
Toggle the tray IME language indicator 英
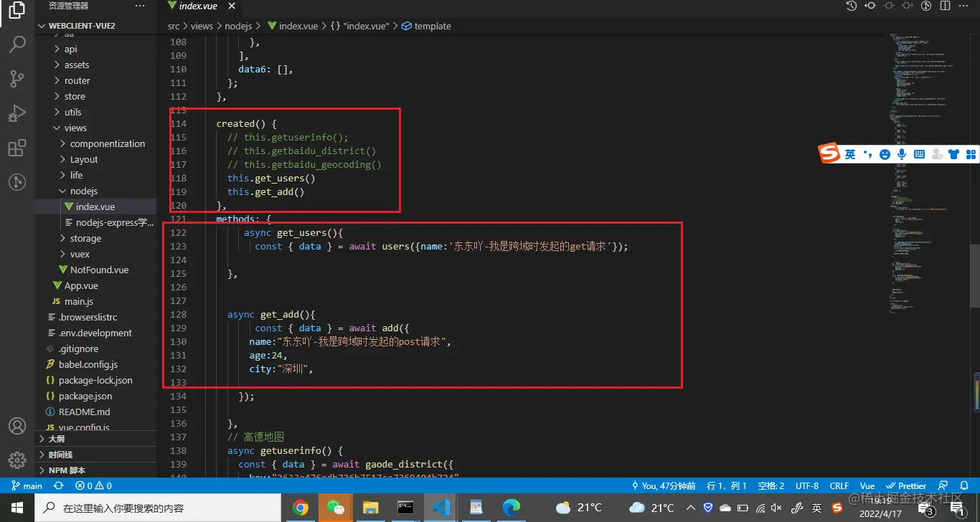pyautogui.click(x=816, y=508)
